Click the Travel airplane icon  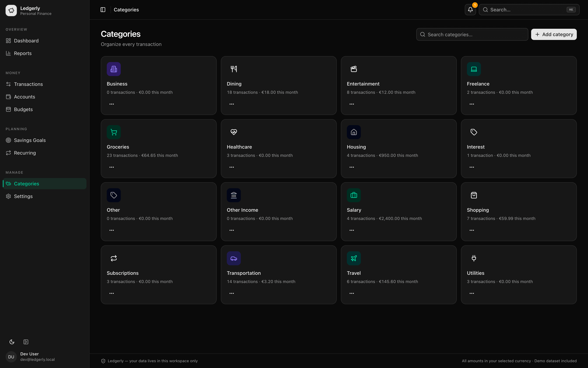(x=354, y=258)
